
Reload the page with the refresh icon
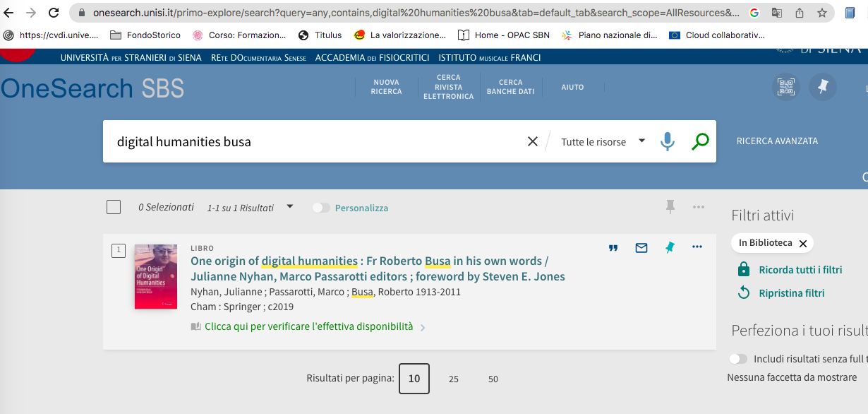(x=54, y=13)
